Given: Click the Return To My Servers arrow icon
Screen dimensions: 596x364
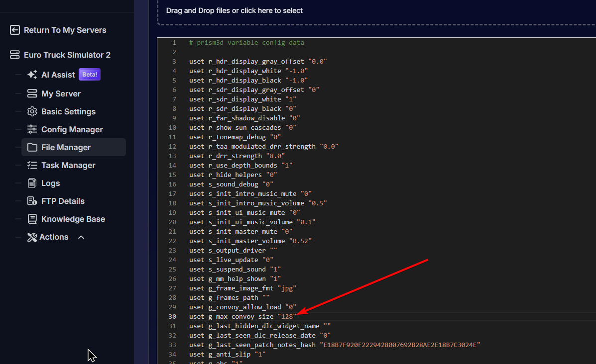Looking at the screenshot, I should click(x=15, y=30).
